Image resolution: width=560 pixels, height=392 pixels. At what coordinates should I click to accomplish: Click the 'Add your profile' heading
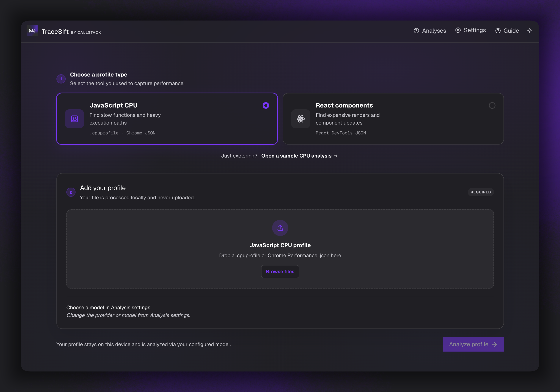(x=103, y=188)
